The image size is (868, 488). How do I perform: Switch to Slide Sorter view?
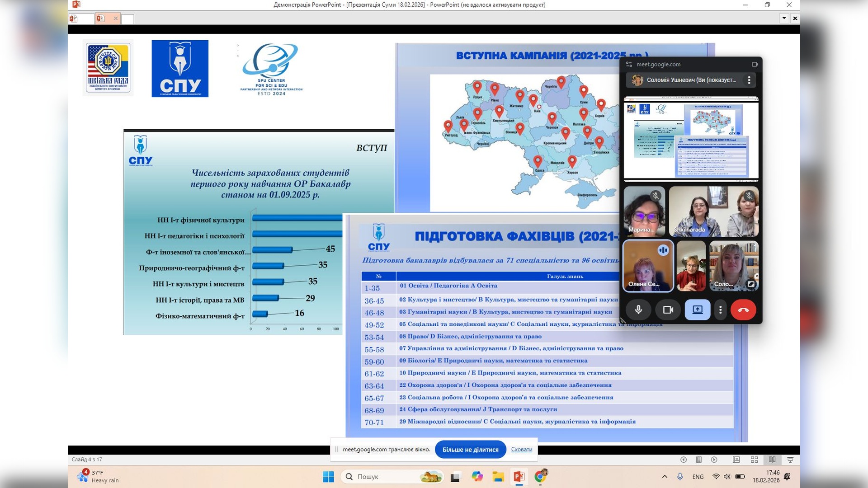coord(754,460)
